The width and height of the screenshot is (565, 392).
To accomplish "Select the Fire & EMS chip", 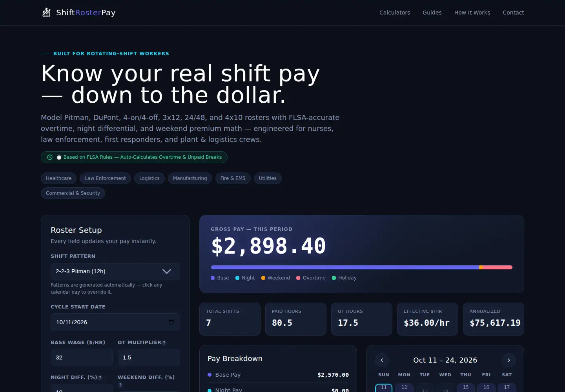I will tap(233, 178).
